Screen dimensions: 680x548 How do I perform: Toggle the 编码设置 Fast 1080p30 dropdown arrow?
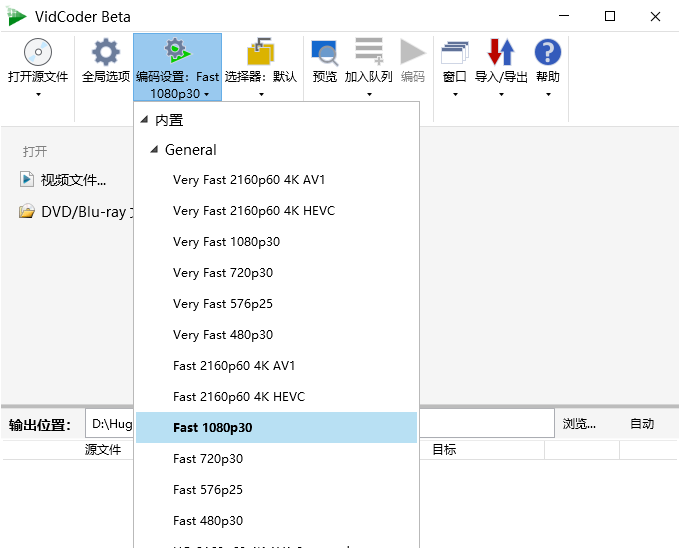(x=206, y=94)
